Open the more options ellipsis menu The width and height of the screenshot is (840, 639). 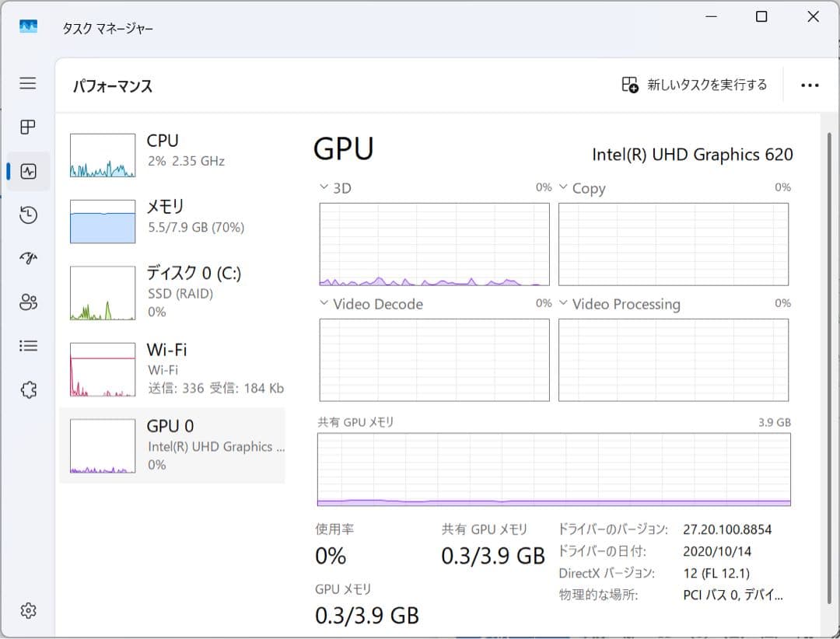(x=810, y=85)
